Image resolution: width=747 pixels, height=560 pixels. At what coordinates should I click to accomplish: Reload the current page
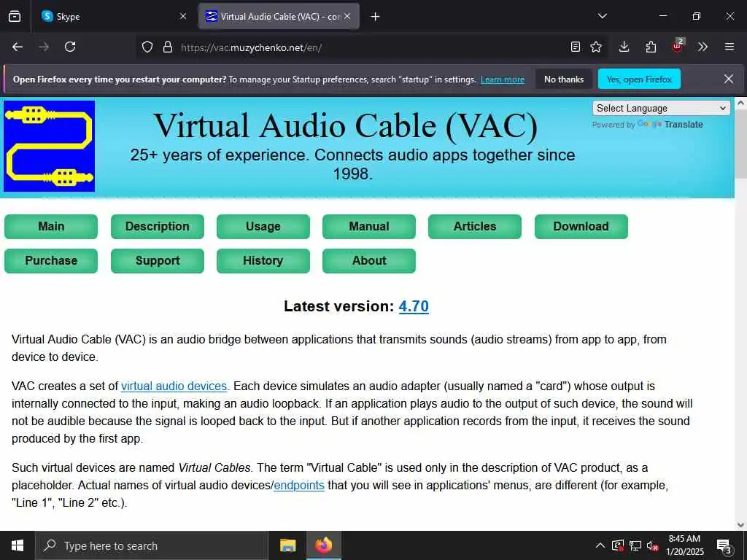(x=70, y=47)
